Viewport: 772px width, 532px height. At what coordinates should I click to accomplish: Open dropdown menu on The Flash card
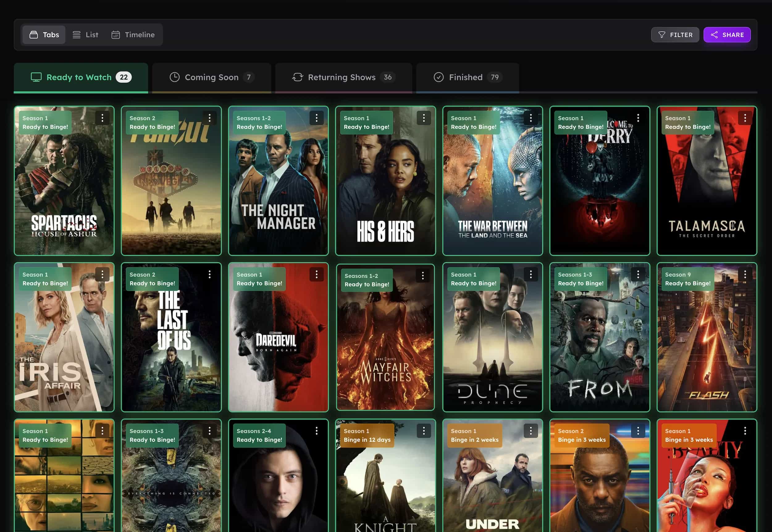pos(745,274)
